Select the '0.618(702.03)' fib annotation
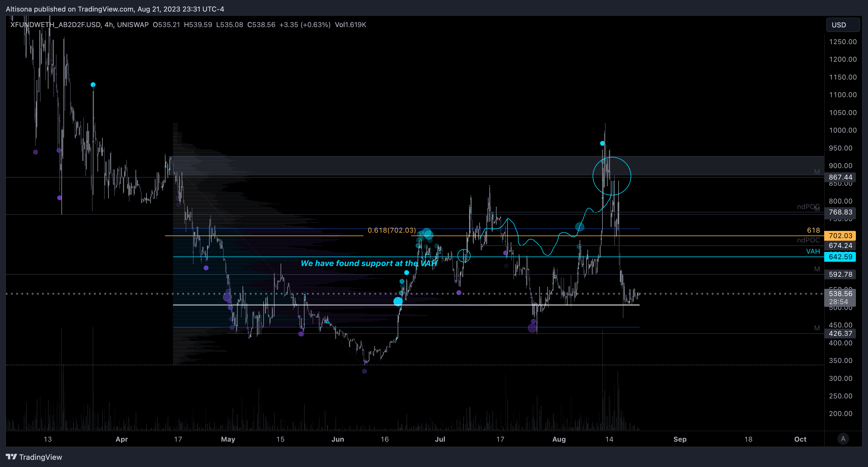The width and height of the screenshot is (868, 467). [392, 230]
